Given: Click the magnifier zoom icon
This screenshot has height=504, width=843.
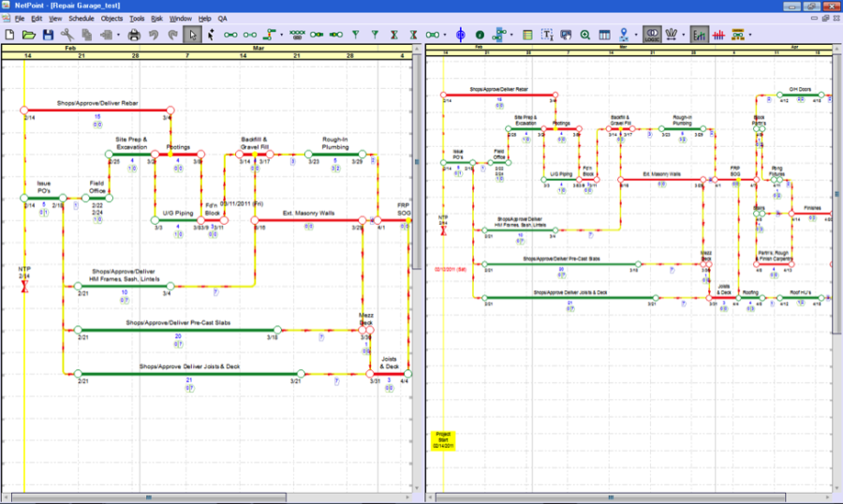Looking at the screenshot, I should [x=585, y=35].
